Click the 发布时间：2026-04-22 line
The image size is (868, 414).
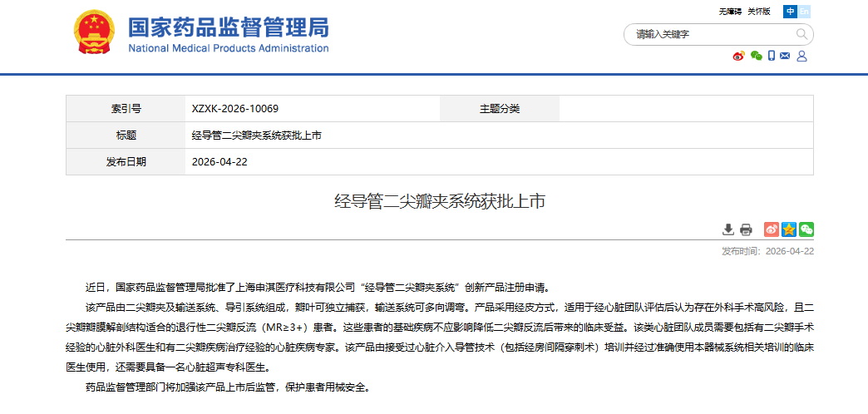[x=767, y=251]
